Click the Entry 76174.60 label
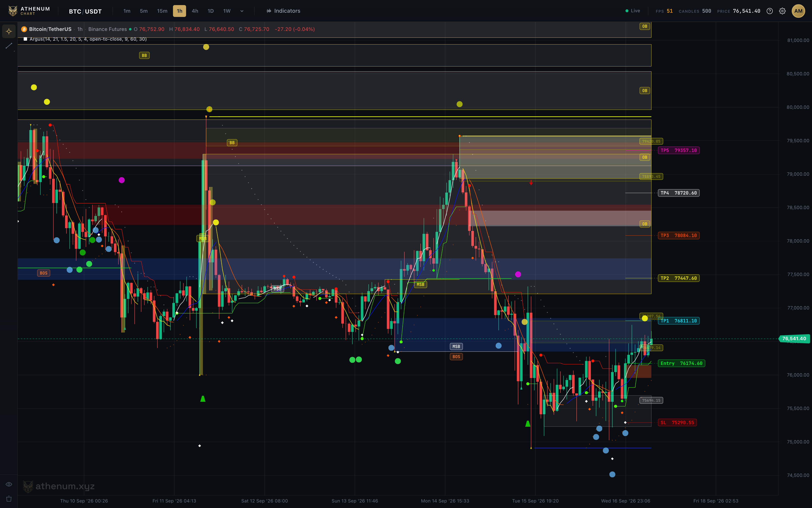The image size is (812, 508). click(x=681, y=363)
